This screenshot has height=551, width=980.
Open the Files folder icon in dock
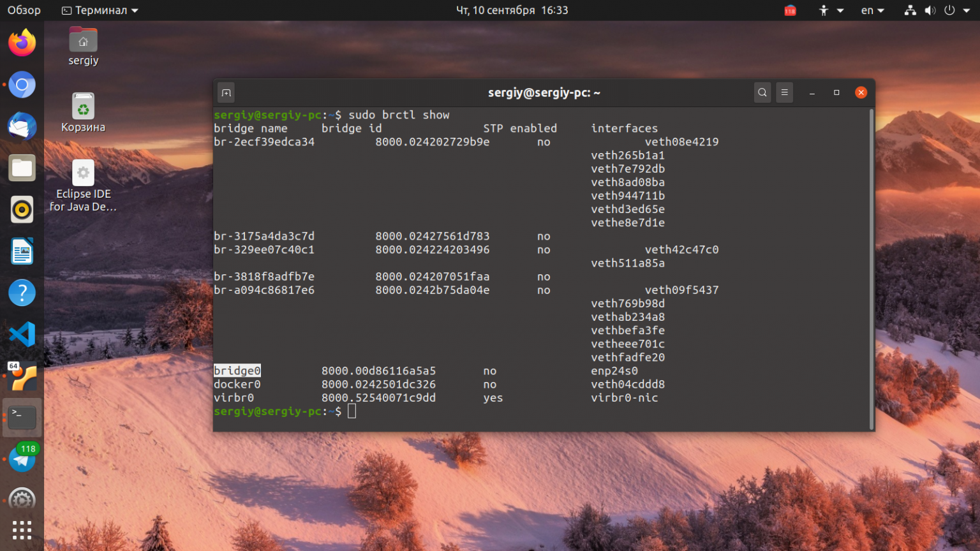coord(22,168)
